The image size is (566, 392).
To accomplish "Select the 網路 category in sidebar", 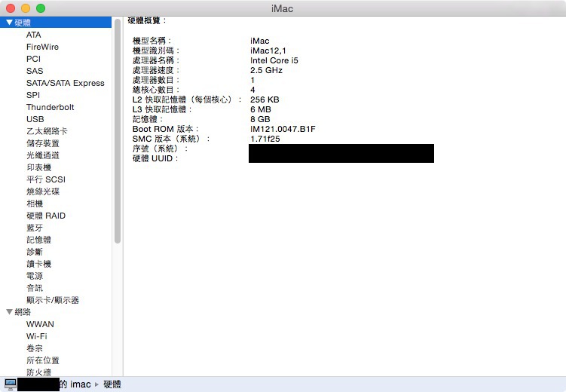I will pyautogui.click(x=23, y=312).
